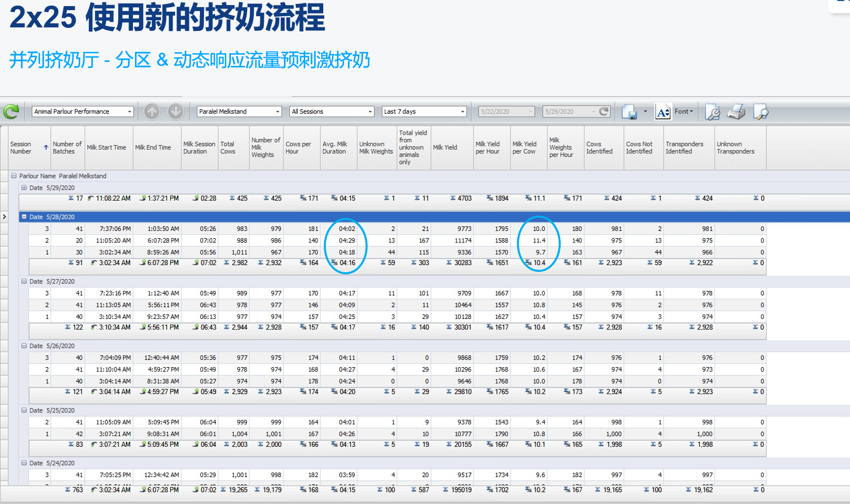Click the Milk Yield column header

pos(452,148)
